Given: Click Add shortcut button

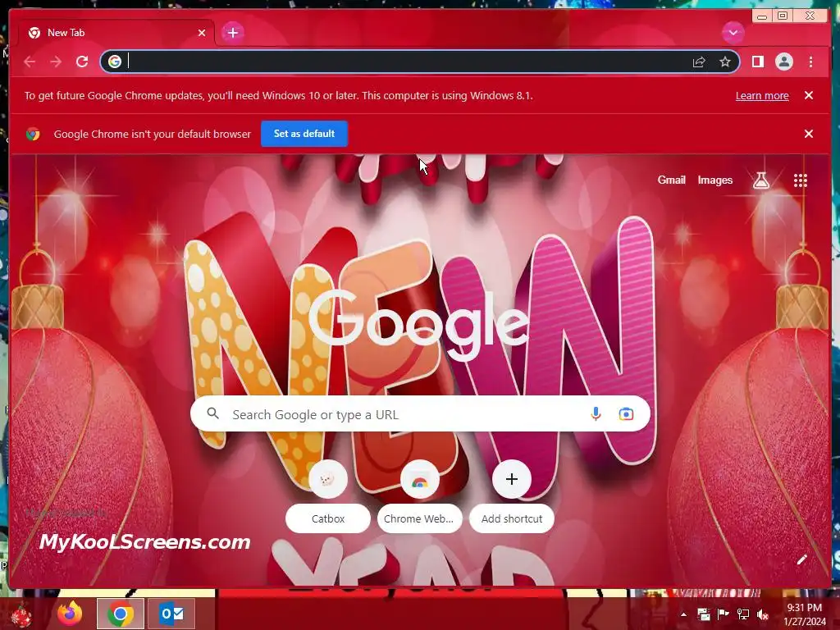Looking at the screenshot, I should (x=512, y=496).
